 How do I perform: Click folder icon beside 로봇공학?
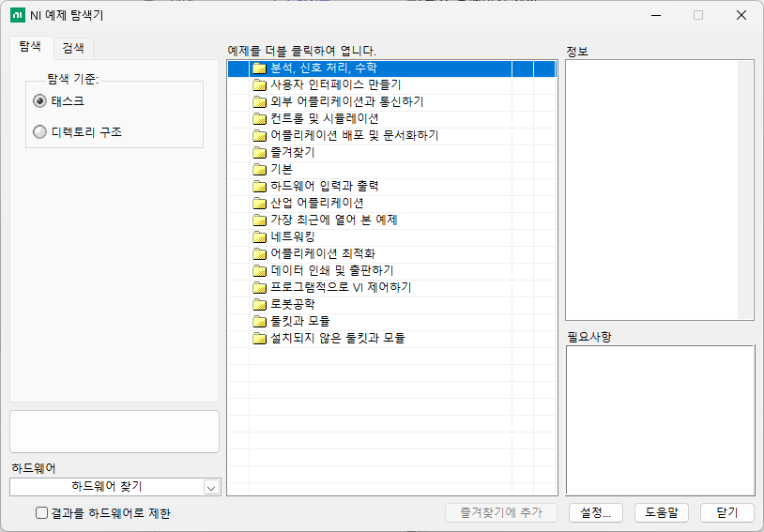(259, 305)
